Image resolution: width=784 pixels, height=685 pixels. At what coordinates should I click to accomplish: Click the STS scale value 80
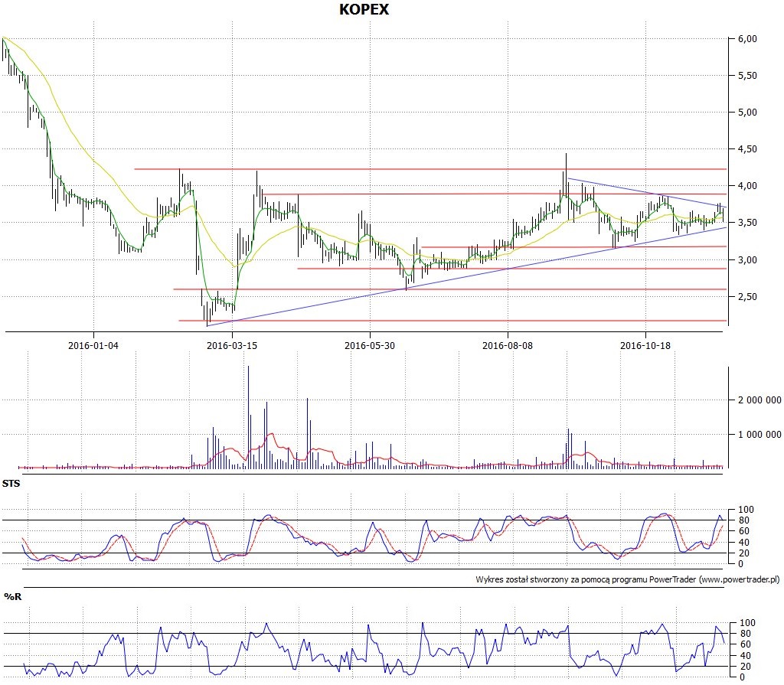click(x=744, y=520)
